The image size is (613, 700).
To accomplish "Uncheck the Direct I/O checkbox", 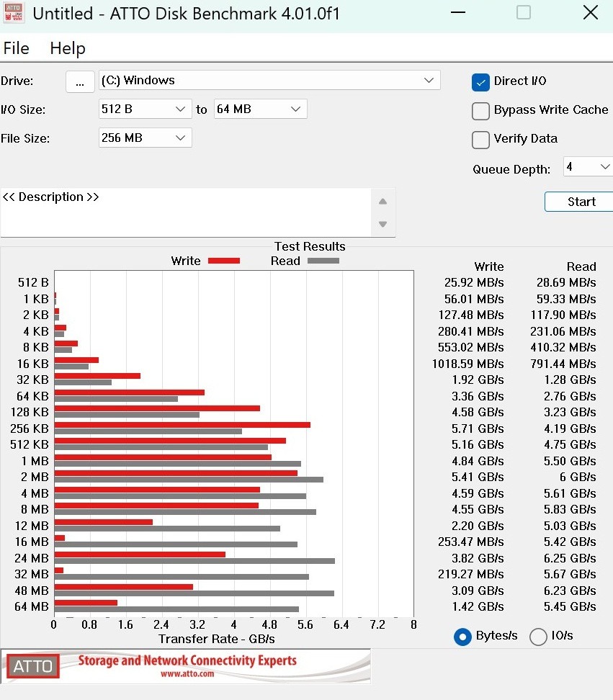I will (480, 82).
